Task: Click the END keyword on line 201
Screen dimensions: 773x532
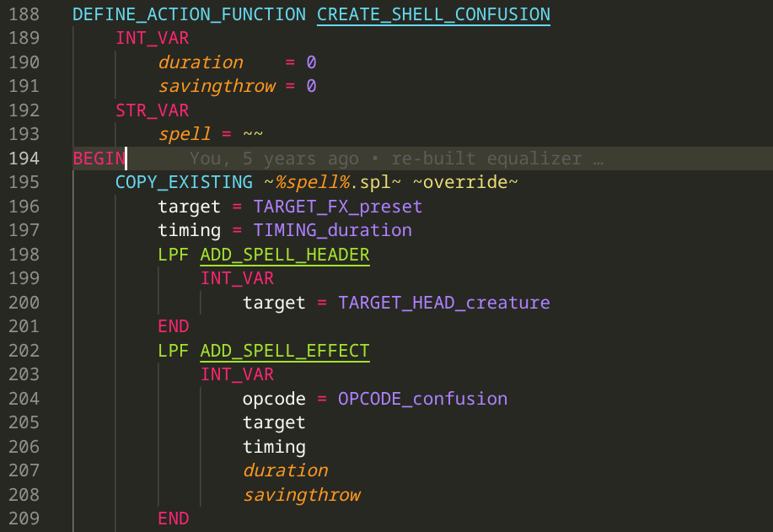Action: 173,326
